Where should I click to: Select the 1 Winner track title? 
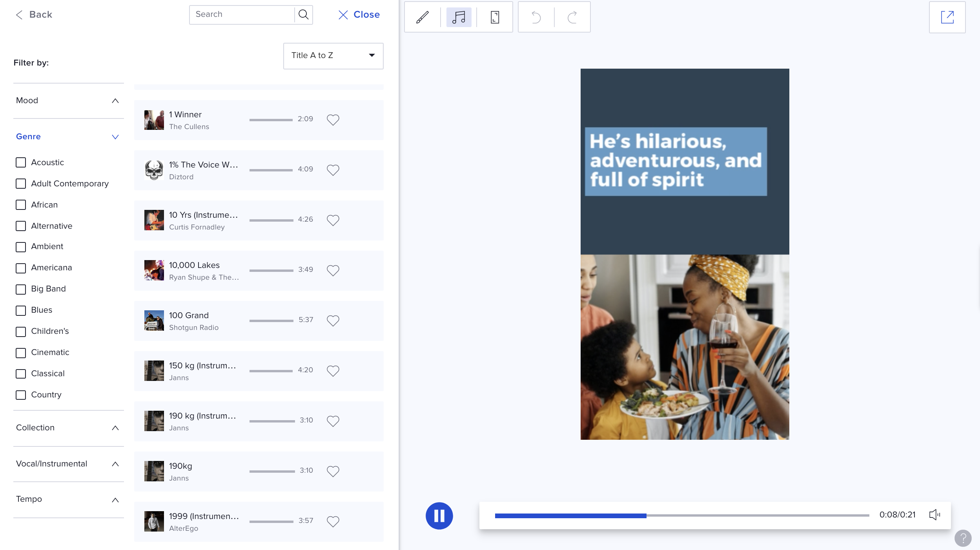(x=185, y=114)
